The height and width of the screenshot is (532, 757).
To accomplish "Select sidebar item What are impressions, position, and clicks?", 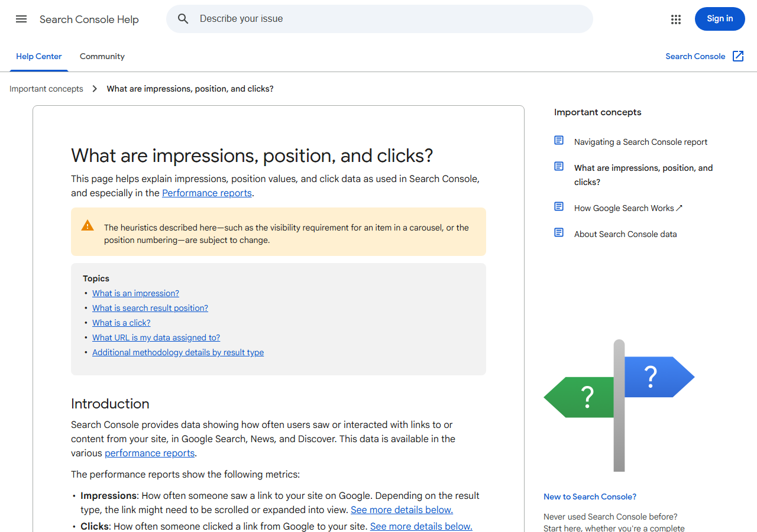I will click(643, 175).
